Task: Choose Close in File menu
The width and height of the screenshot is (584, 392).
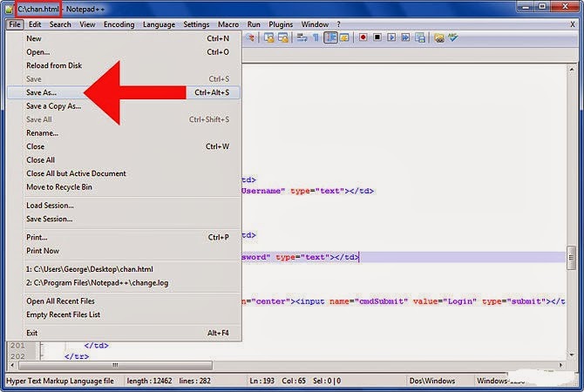Action: [123, 146]
